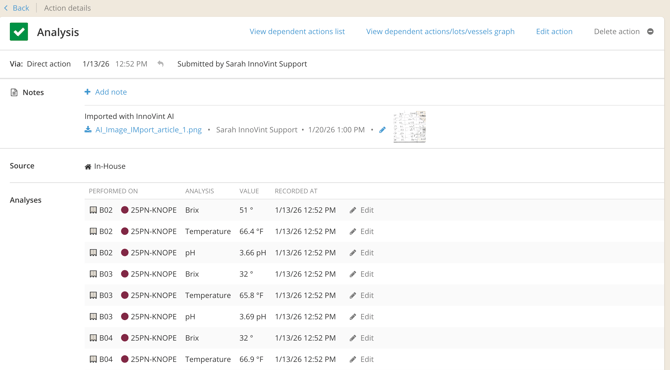Click the VALUE column header
670x370 pixels.
(x=249, y=191)
